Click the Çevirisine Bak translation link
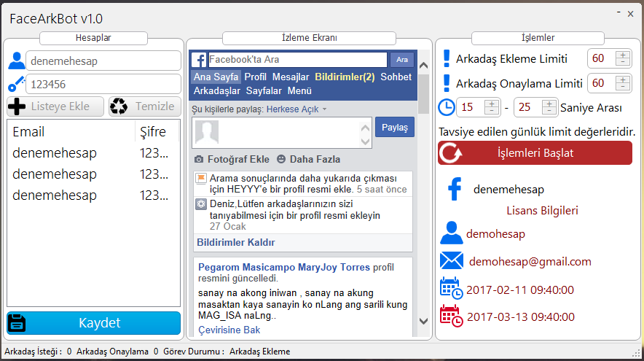 click(229, 330)
